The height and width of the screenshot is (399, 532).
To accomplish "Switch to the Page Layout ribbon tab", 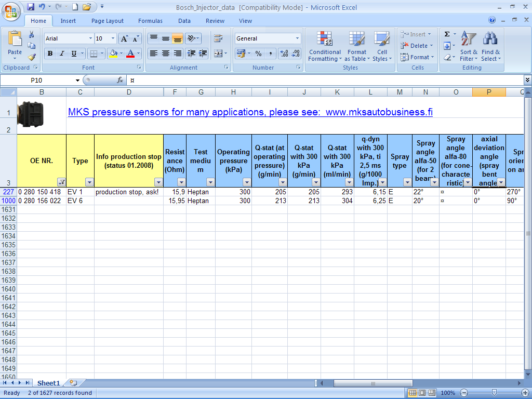I will tap(107, 21).
